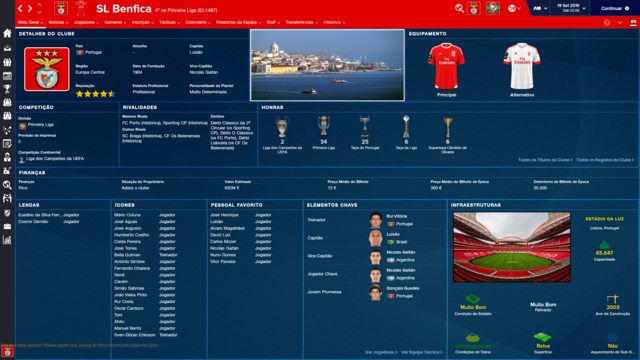Click Ver Jogadores link
Image resolution: width=640 pixels, height=360 pixels.
381,352
